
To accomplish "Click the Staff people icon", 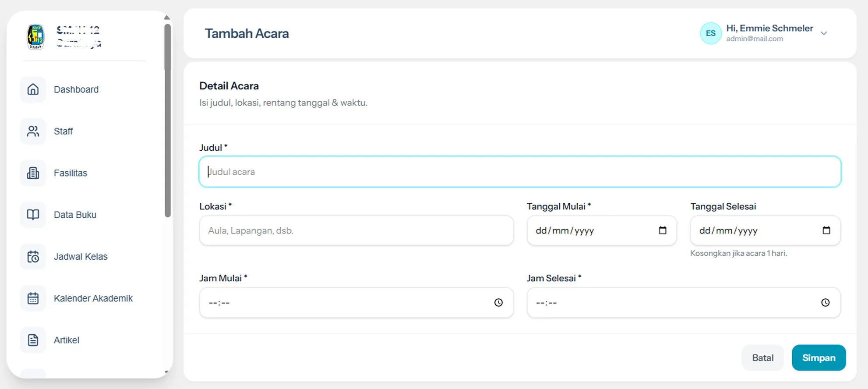I will tap(33, 131).
